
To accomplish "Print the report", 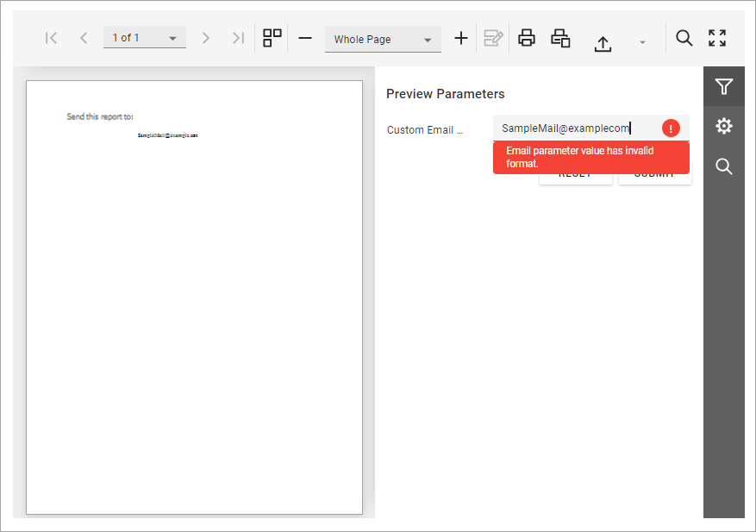I will (527, 38).
